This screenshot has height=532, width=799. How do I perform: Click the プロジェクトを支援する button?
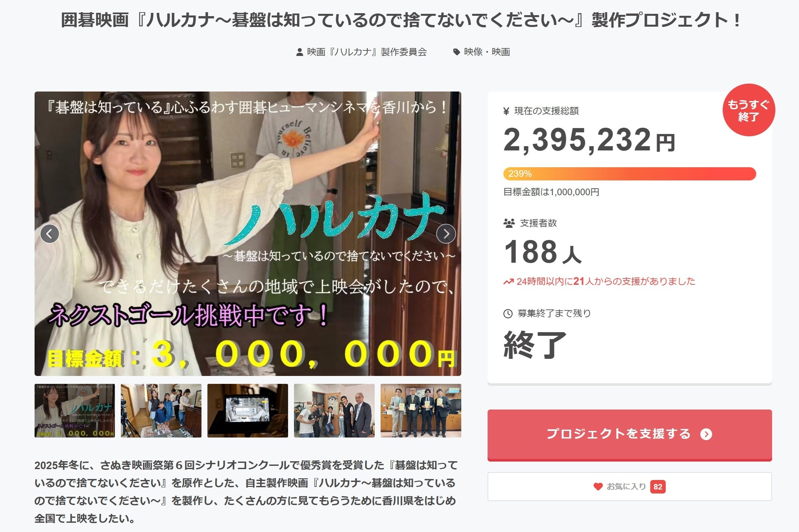pyautogui.click(x=629, y=435)
